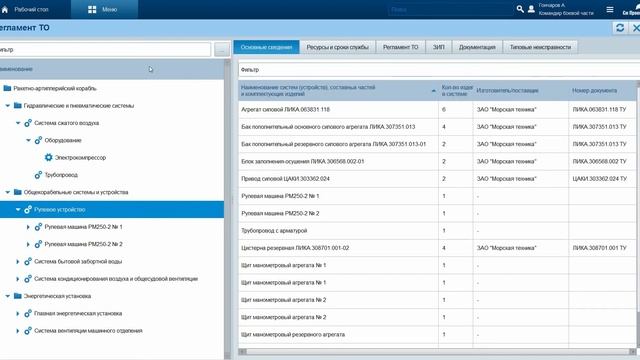Click Система кондиционирования воздуха system icon
This screenshot has width=640, height=360.
point(28,279)
